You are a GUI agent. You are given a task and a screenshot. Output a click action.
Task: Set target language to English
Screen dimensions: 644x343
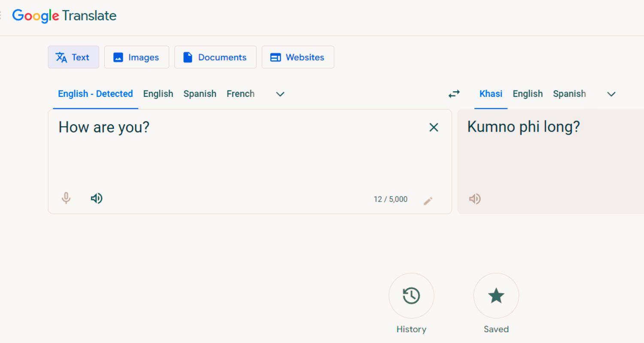[x=527, y=94]
